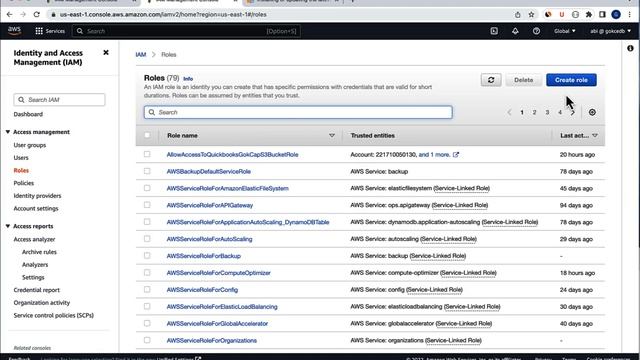Screen dimensions: 640x360
Task: Check the AllowAccessToQuickbooksGokCapS3BucketRole checkbox
Action: 147,154
